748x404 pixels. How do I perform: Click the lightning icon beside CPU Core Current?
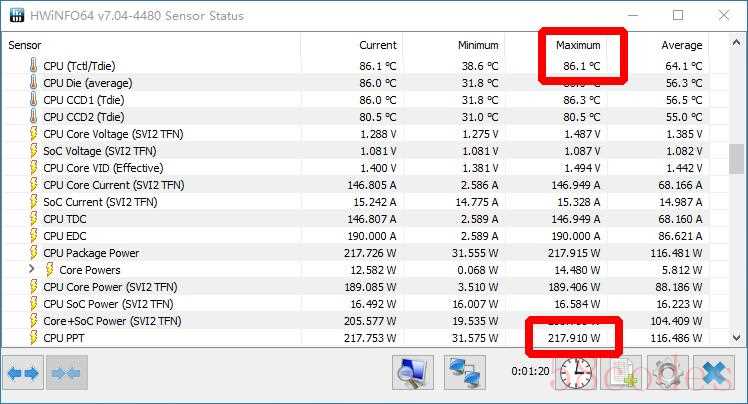coord(33,185)
